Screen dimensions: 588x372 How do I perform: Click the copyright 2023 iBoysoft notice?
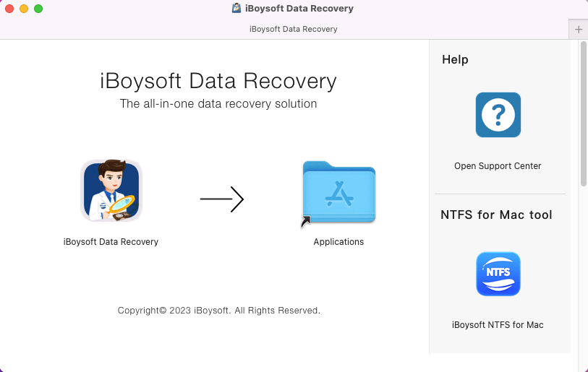(219, 310)
